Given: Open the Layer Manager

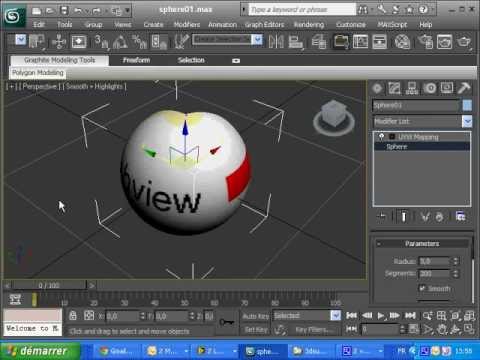Looking at the screenshot, I should 319,42.
